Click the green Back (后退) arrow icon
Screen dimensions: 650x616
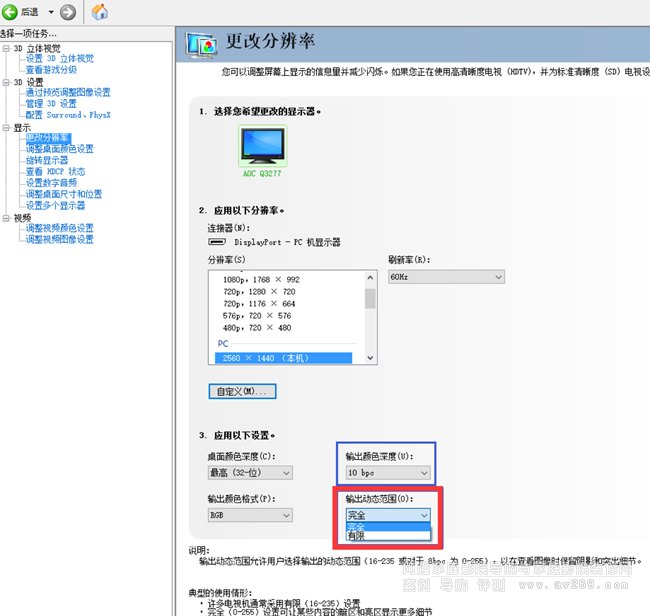pyautogui.click(x=10, y=12)
